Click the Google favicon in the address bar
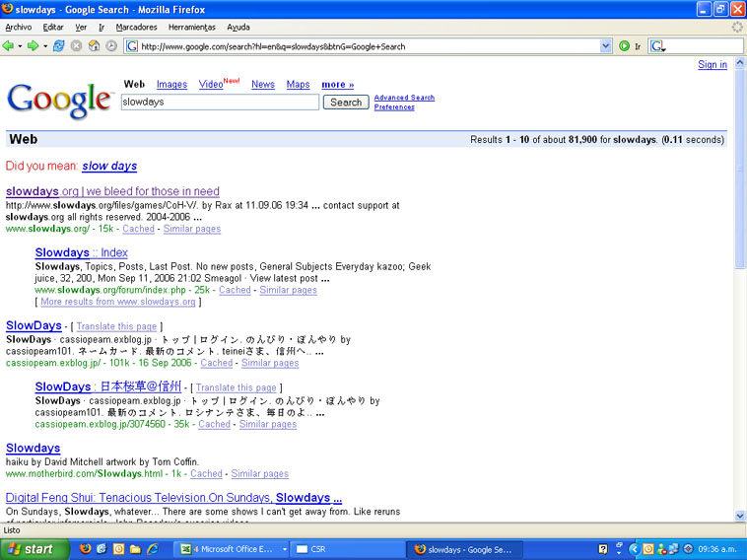The width and height of the screenshot is (747, 560). (x=132, y=46)
